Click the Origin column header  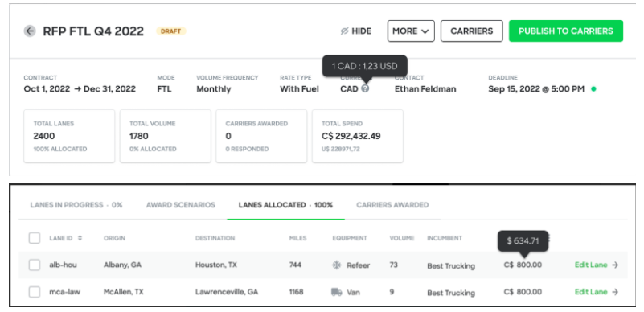115,238
